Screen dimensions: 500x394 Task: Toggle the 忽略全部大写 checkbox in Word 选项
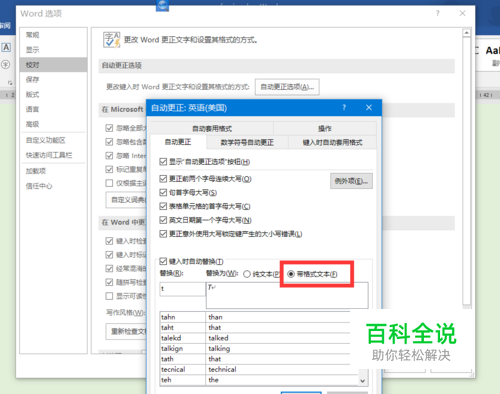click(x=109, y=128)
